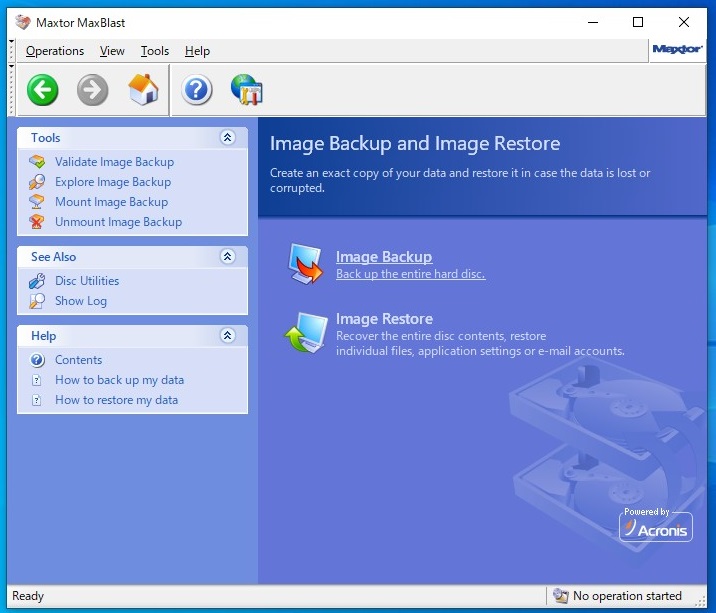The width and height of the screenshot is (716, 613).
Task: Open the Help menu in menu bar
Action: 197,51
